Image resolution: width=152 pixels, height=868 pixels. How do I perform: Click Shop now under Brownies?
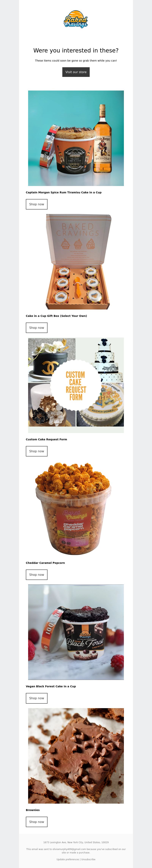pos(36,822)
